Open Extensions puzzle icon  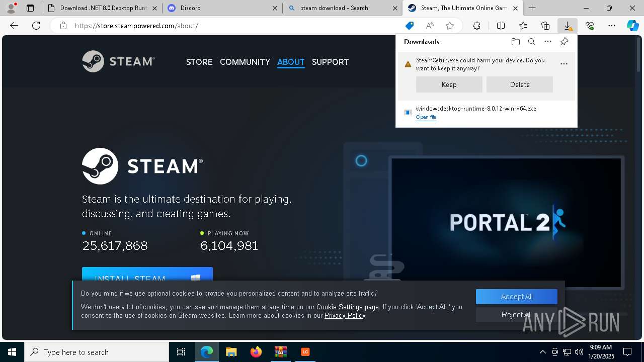tap(476, 26)
